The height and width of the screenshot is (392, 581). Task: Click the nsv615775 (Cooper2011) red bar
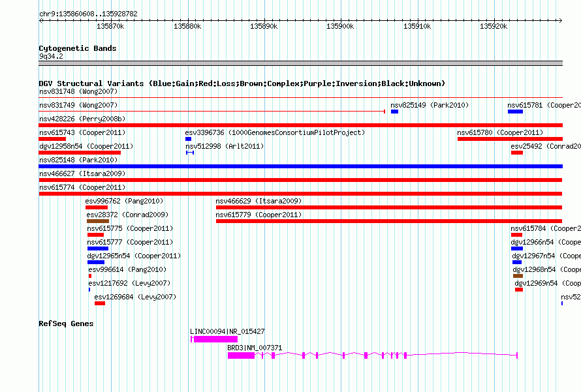[x=95, y=235]
